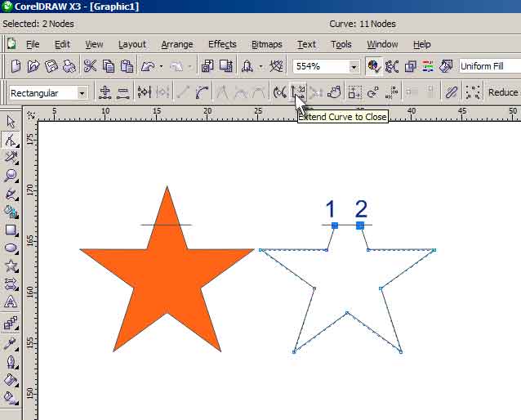Convert line to curve
Image resolution: width=521 pixels, height=420 pixels.
202,92
